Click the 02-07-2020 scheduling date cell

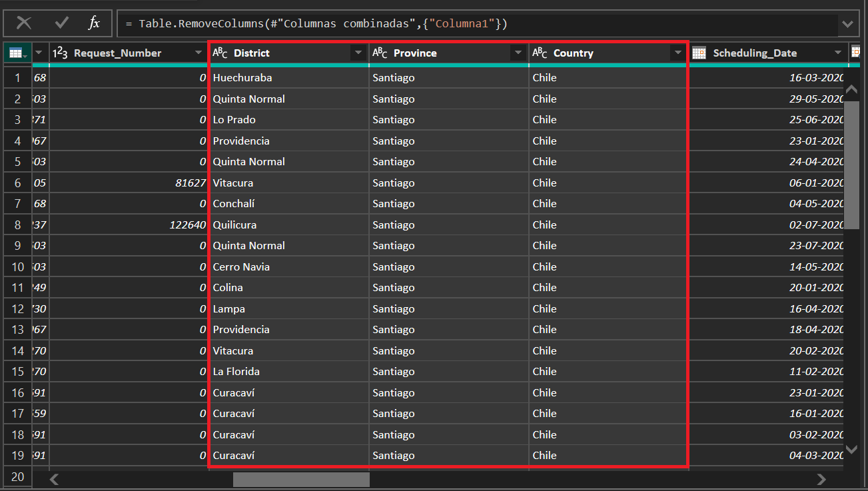[x=766, y=225]
